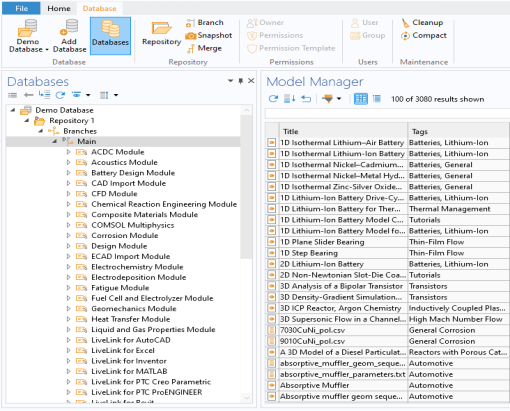Expand the CFD Module folder
The width and height of the screenshot is (510, 411).
coord(69,194)
